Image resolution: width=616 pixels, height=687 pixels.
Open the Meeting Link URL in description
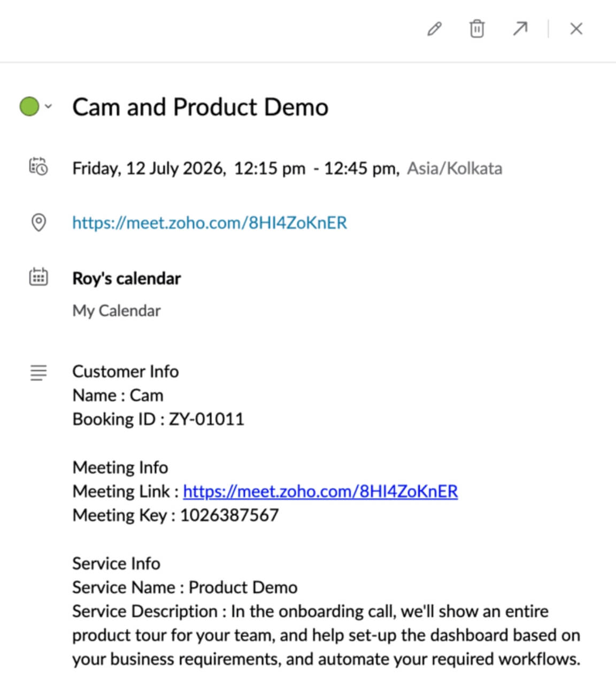click(x=320, y=491)
